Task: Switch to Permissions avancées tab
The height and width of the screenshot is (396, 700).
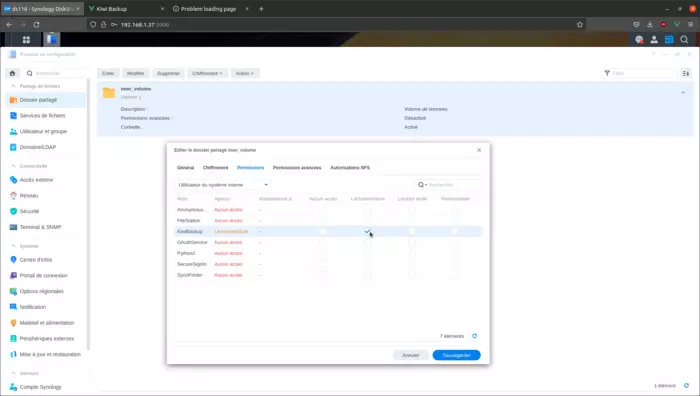Action: [297, 168]
